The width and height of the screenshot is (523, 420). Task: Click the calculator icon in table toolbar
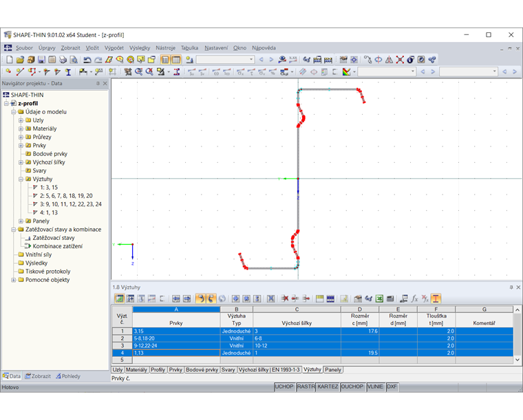(390, 298)
